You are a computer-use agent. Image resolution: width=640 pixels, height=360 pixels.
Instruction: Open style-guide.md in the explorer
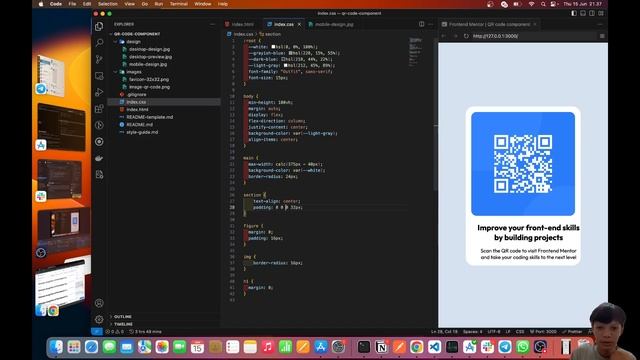[x=142, y=132]
